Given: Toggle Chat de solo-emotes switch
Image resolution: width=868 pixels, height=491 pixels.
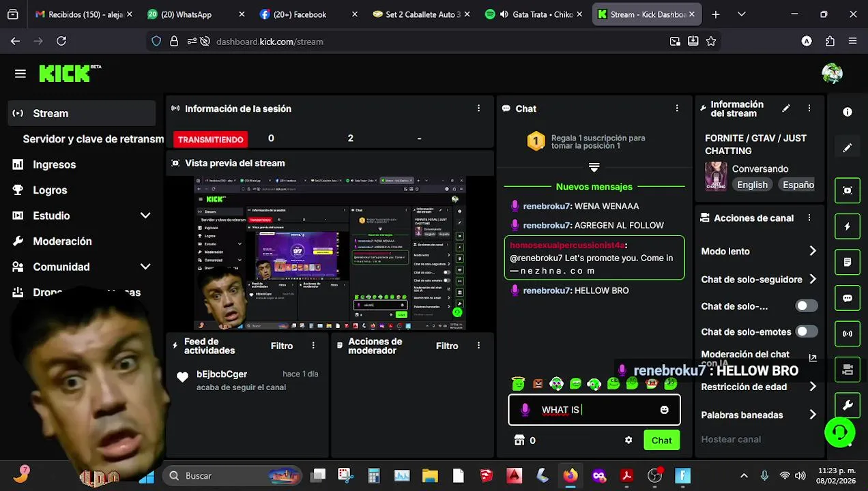Looking at the screenshot, I should pyautogui.click(x=807, y=331).
